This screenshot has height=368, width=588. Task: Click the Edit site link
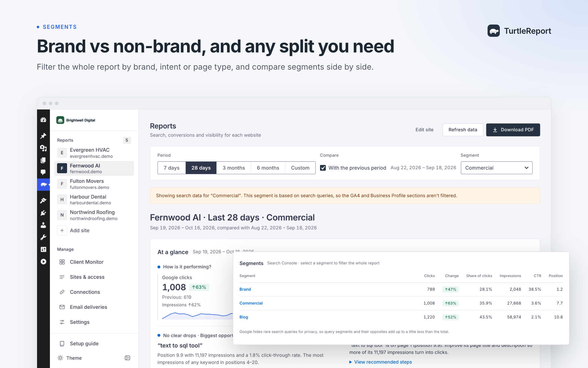(424, 130)
